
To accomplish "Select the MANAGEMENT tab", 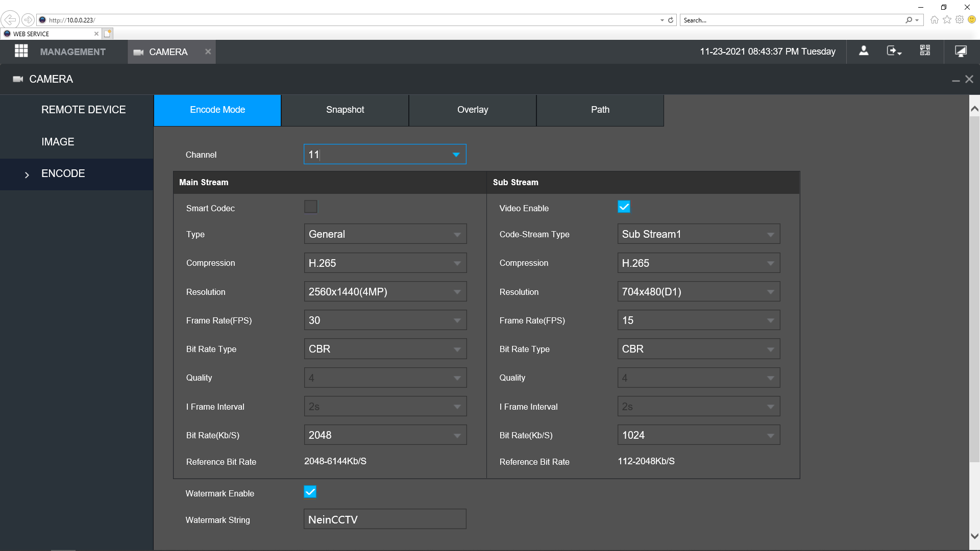I will coord(72,52).
